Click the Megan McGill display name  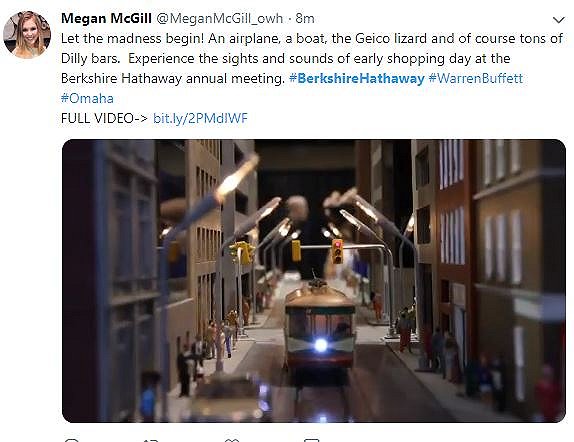[x=106, y=18]
